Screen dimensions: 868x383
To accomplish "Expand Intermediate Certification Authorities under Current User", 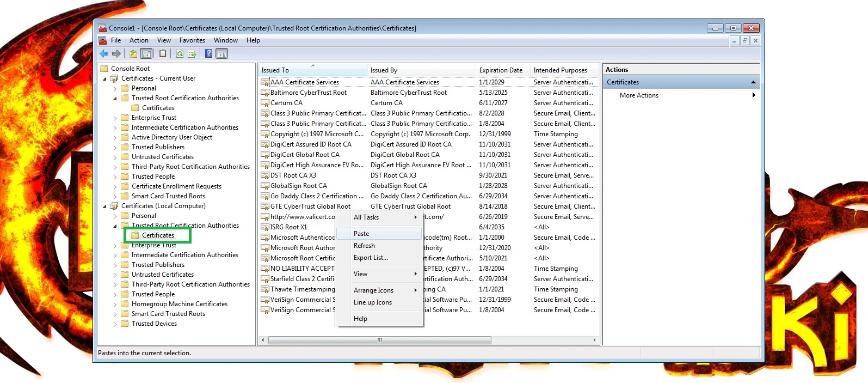I will click(x=115, y=127).
